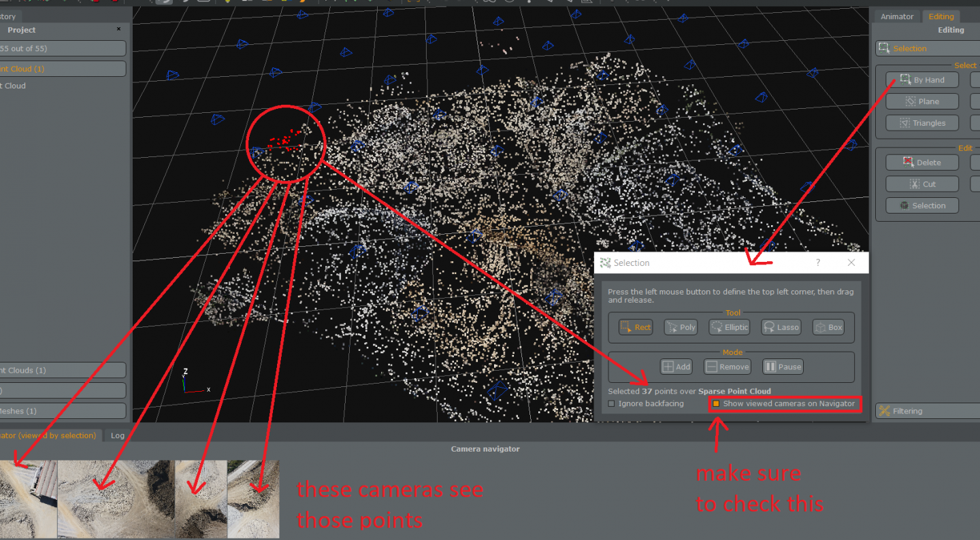
Task: Open the Navigator (viewed by selection) tab
Action: (50, 435)
